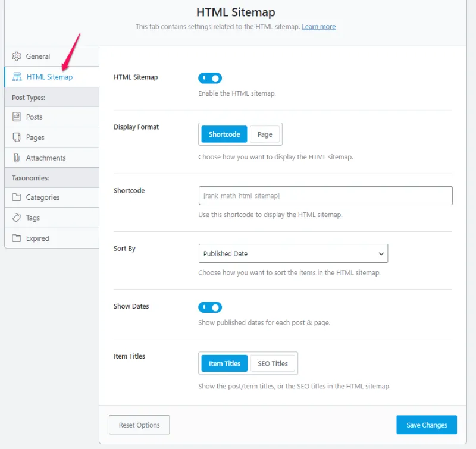The image size is (476, 449).
Task: Go to the General settings tab
Action: 38,56
